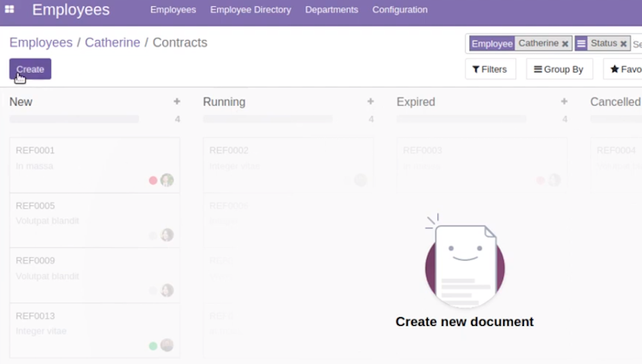Click the Running column progress bar
Image resolution: width=642 pixels, height=364 pixels.
coord(268,119)
